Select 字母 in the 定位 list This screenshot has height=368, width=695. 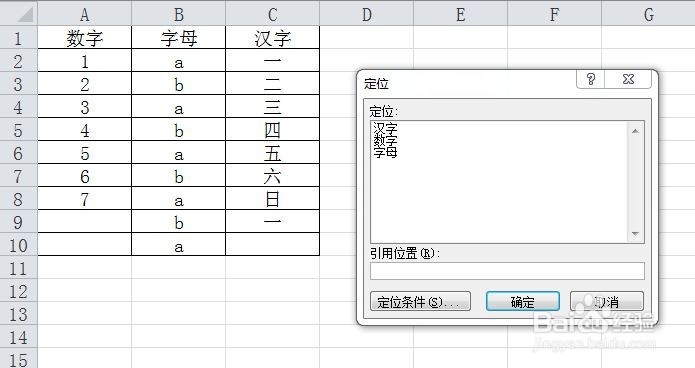click(385, 152)
